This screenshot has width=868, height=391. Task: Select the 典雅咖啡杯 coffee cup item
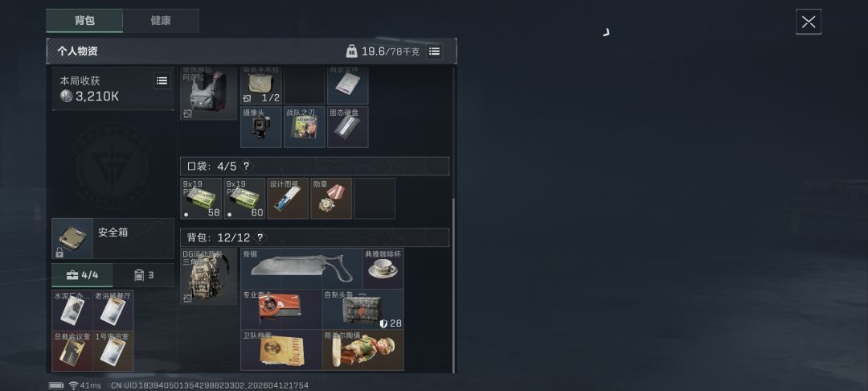pyautogui.click(x=383, y=269)
